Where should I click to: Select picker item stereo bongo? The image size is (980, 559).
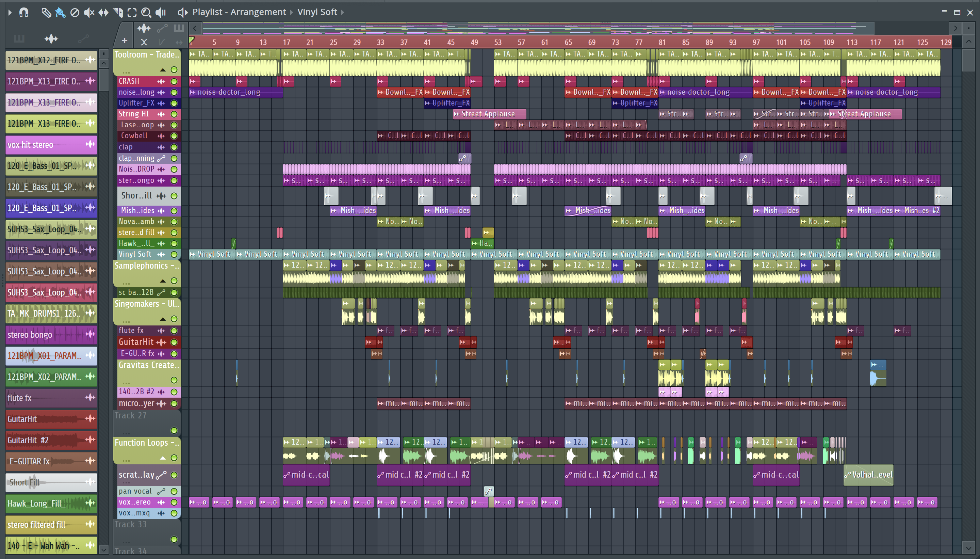pos(51,335)
